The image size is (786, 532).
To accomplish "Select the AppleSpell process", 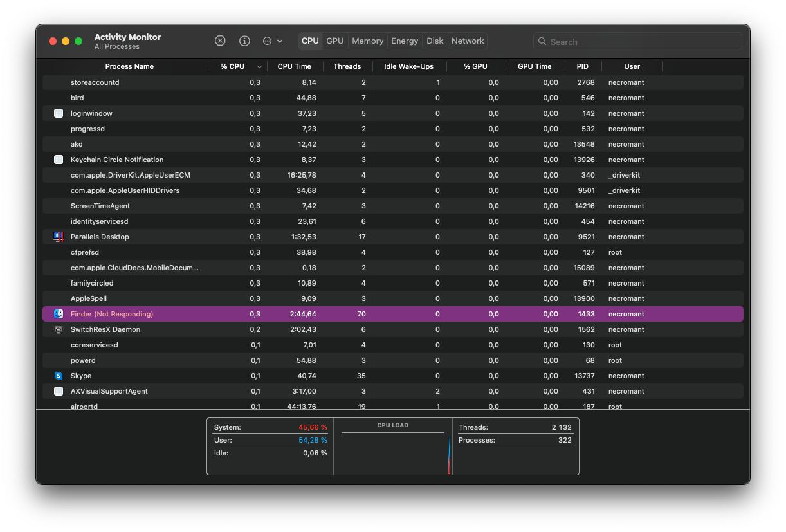I will 89,298.
